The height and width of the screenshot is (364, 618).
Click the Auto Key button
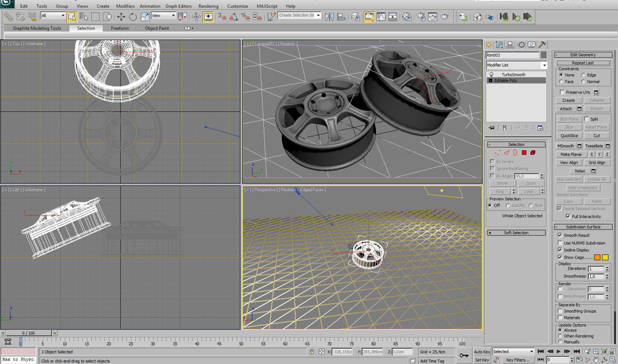482,351
